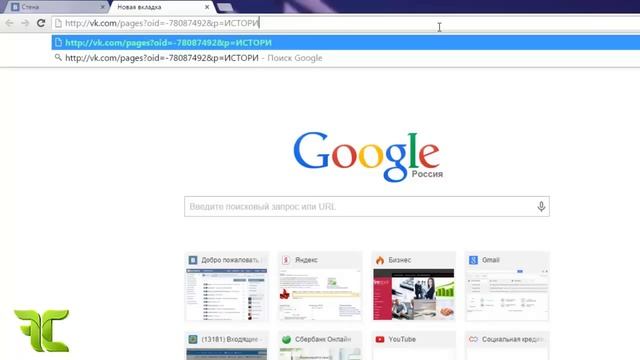Choose the Поиск Google suggestion
This screenshot has width=640, height=360.
pyautogui.click(x=346, y=58)
